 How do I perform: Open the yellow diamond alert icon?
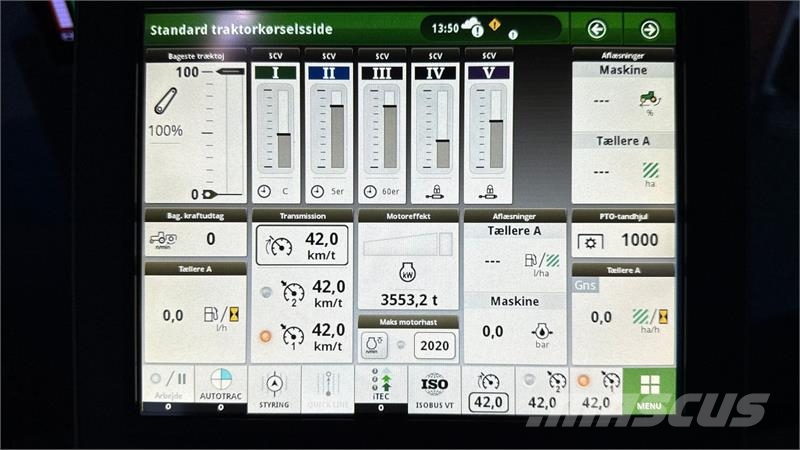tap(494, 24)
